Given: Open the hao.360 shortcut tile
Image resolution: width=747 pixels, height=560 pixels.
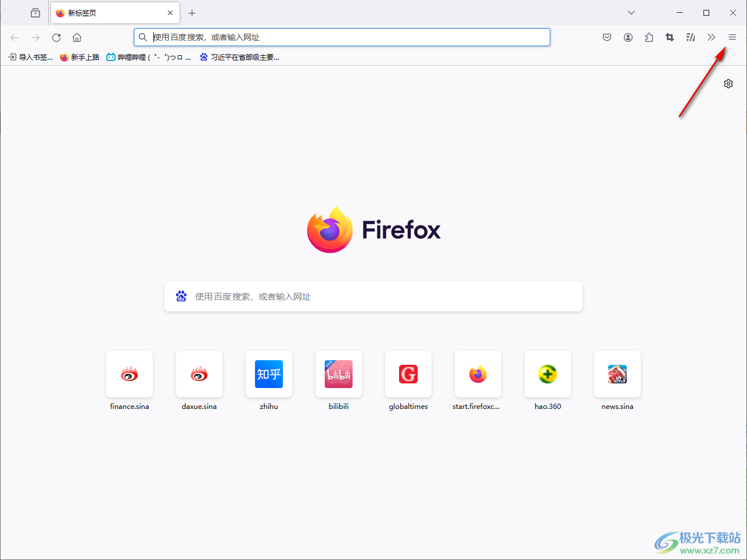Looking at the screenshot, I should [548, 380].
